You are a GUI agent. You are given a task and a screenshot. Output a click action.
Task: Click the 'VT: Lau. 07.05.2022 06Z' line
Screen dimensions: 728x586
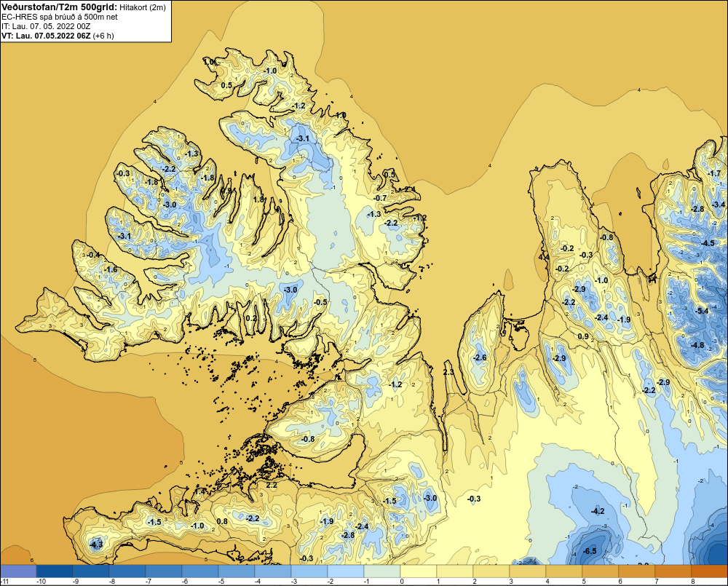pos(46,36)
